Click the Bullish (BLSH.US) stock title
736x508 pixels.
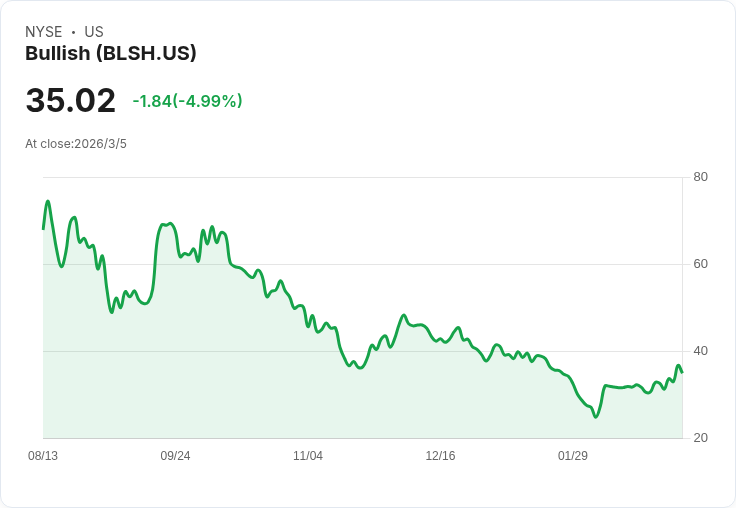tap(110, 53)
